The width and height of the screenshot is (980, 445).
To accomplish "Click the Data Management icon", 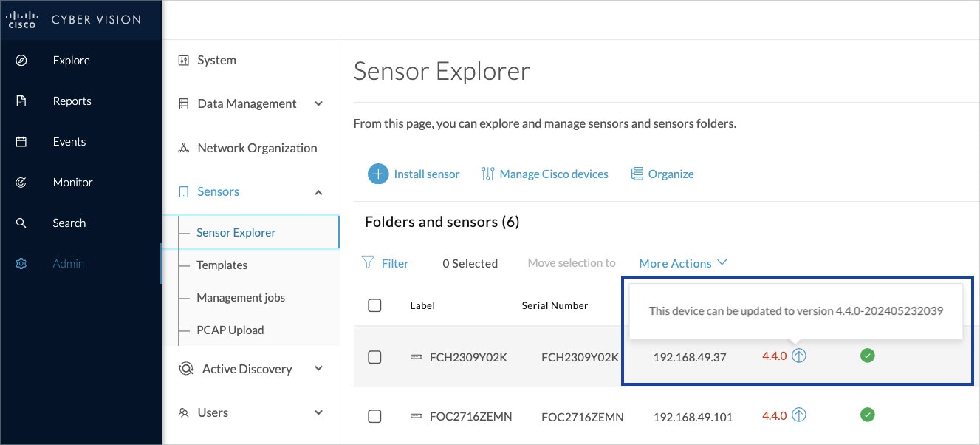I will 184,104.
